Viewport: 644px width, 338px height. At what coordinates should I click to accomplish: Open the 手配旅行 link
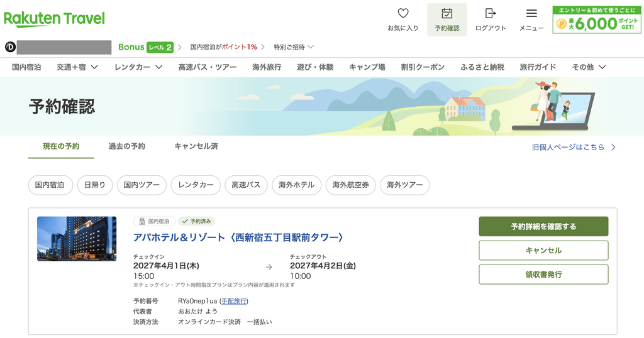point(234,301)
